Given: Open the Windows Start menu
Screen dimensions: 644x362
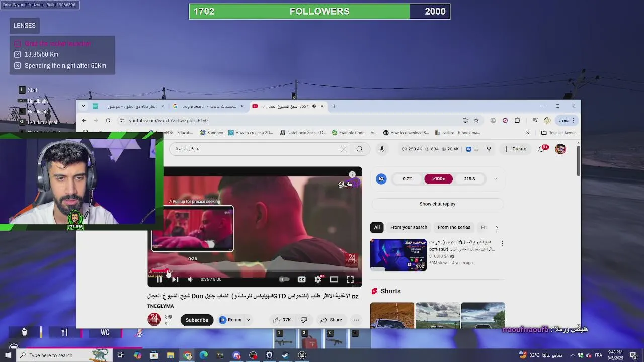Looking at the screenshot, I should [x=9, y=355].
